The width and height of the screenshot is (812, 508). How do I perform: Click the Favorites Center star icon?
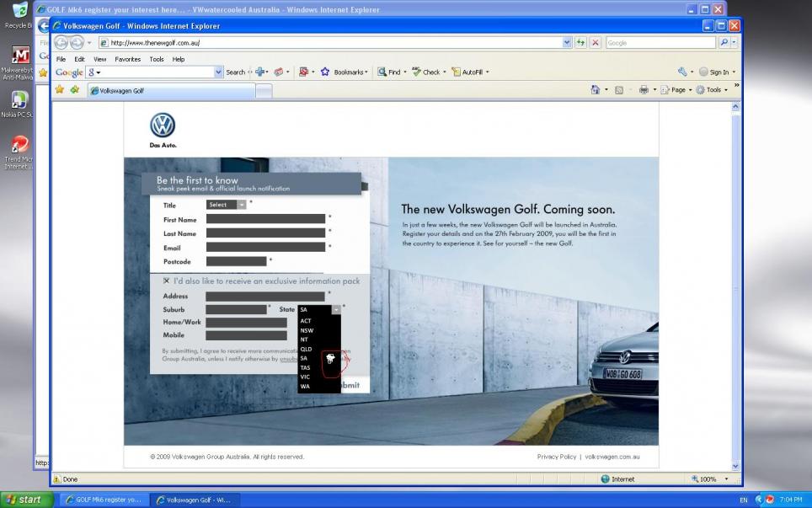pos(60,89)
